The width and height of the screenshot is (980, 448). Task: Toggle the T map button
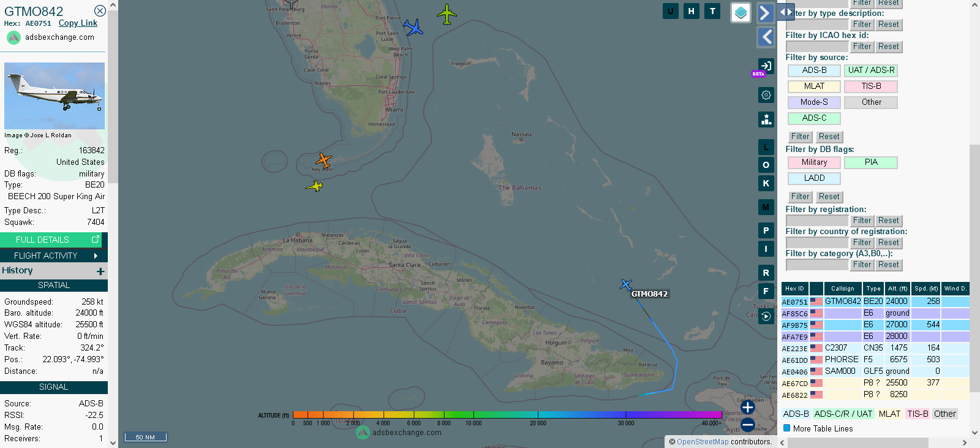(712, 11)
